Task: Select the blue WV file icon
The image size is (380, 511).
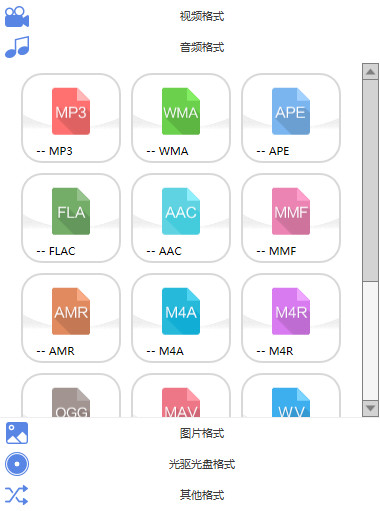Action: tap(291, 402)
